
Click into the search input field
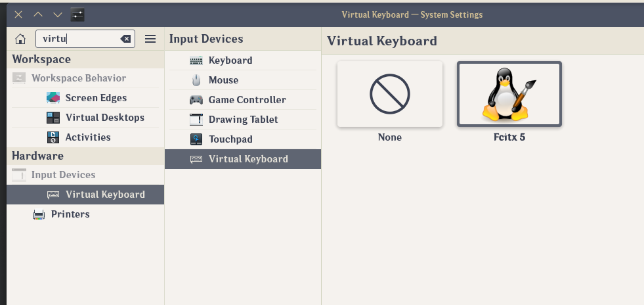[79, 39]
